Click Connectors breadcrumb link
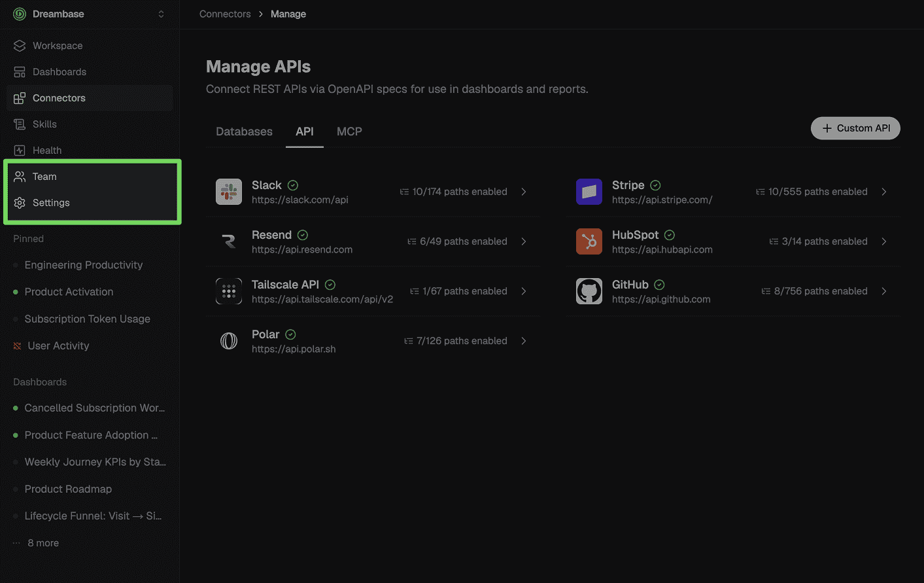 [225, 14]
